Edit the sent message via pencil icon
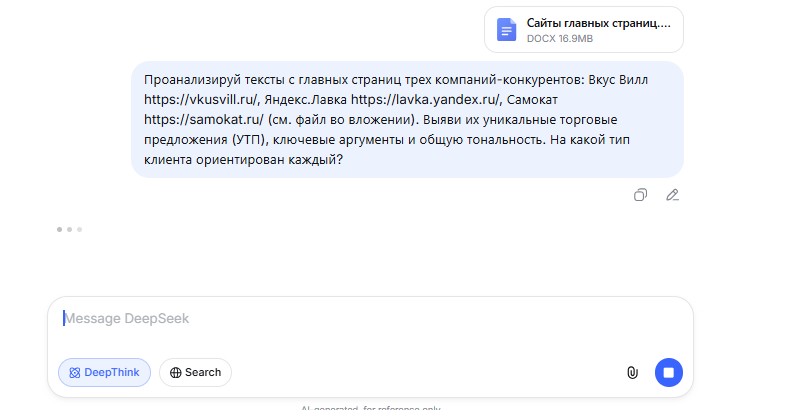798x410 pixels. pos(673,195)
